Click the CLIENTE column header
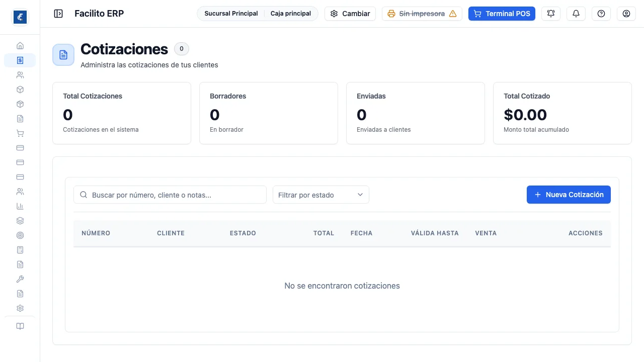The width and height of the screenshot is (644, 362). click(171, 233)
